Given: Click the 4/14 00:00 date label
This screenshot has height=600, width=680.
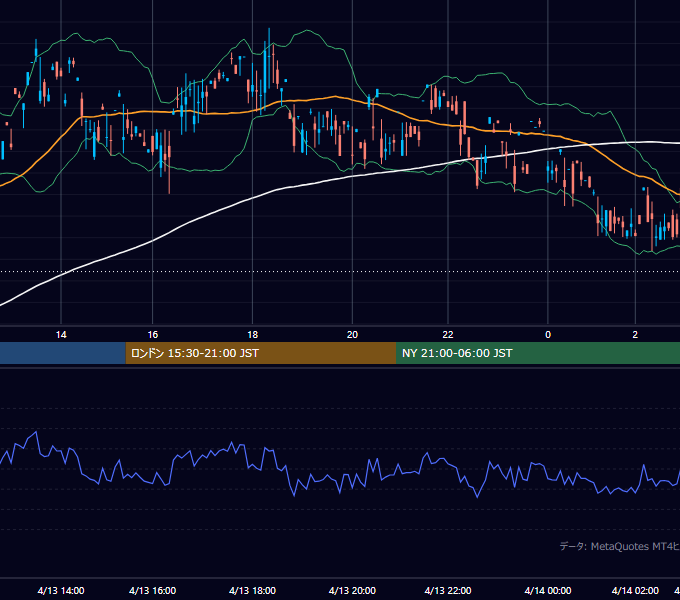Looking at the screenshot, I should tap(548, 590).
